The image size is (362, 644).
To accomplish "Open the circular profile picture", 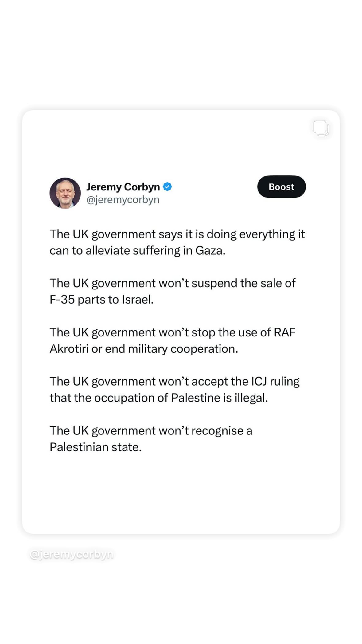I will coord(65,193).
